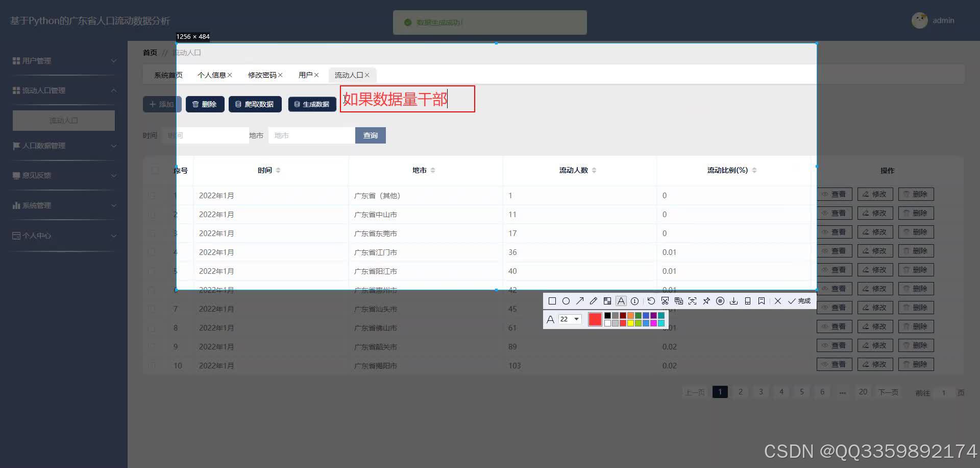Click the 生成数据 button

point(312,104)
